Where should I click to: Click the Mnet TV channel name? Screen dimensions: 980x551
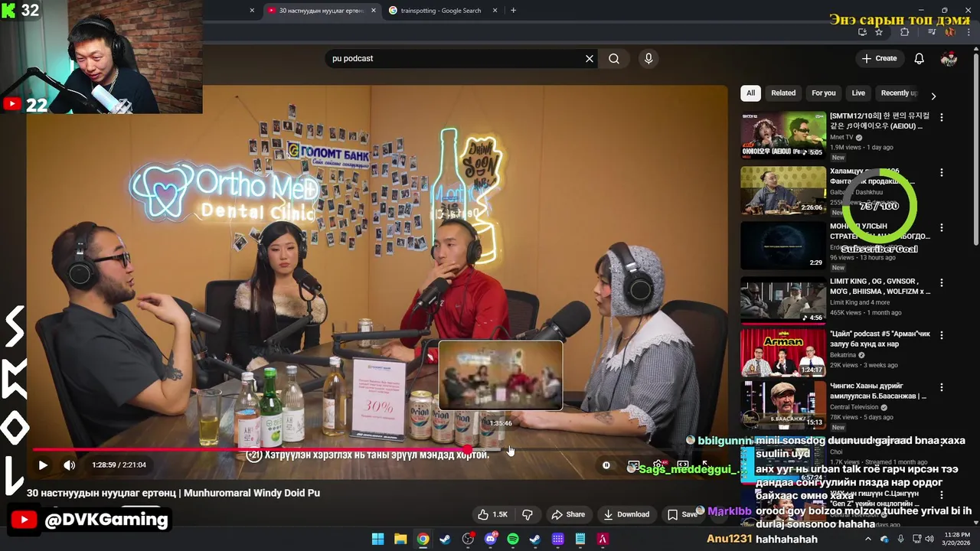coord(841,138)
